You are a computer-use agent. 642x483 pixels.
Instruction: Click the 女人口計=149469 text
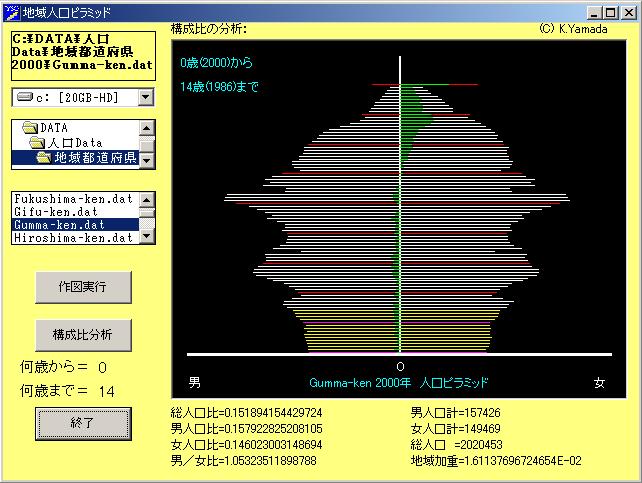click(456, 429)
